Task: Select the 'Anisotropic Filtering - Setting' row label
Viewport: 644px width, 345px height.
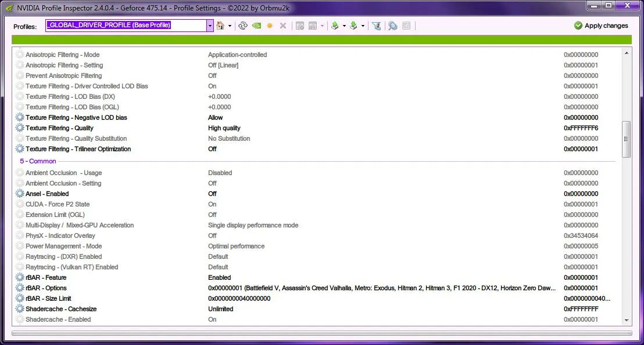Action: point(64,65)
